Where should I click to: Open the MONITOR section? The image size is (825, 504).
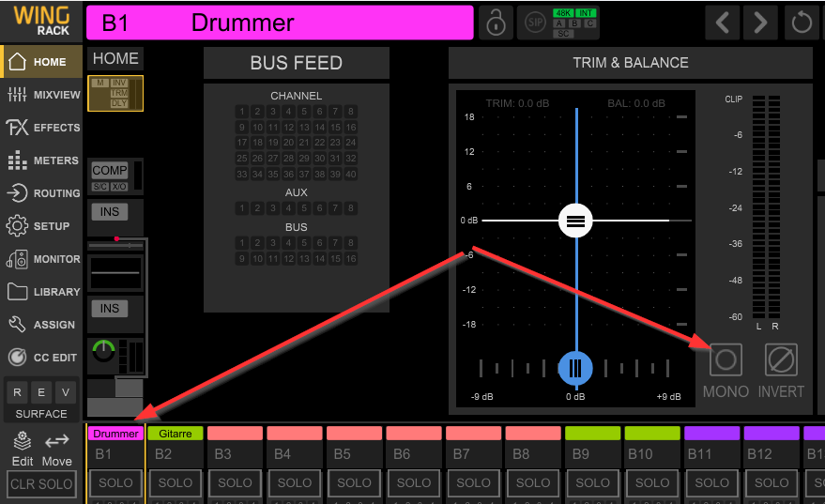(x=41, y=259)
